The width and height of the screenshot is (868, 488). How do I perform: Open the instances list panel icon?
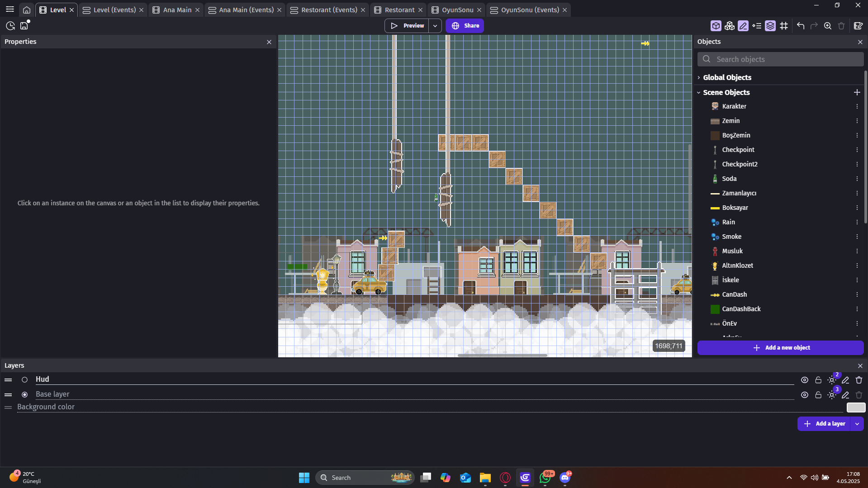coord(757,26)
